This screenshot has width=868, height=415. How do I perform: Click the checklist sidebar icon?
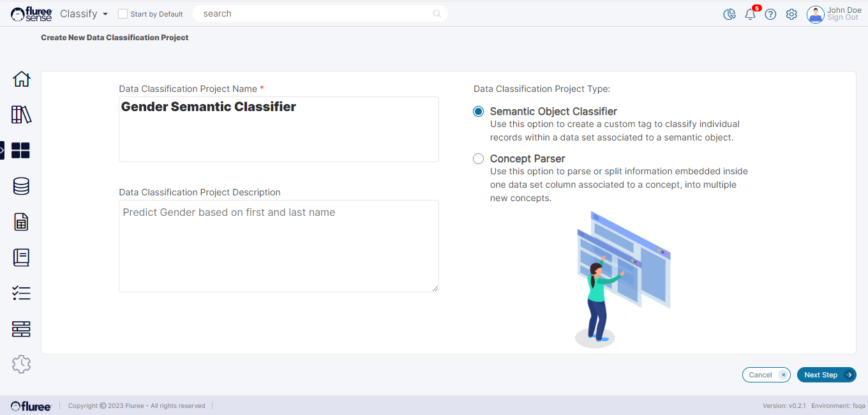click(21, 294)
